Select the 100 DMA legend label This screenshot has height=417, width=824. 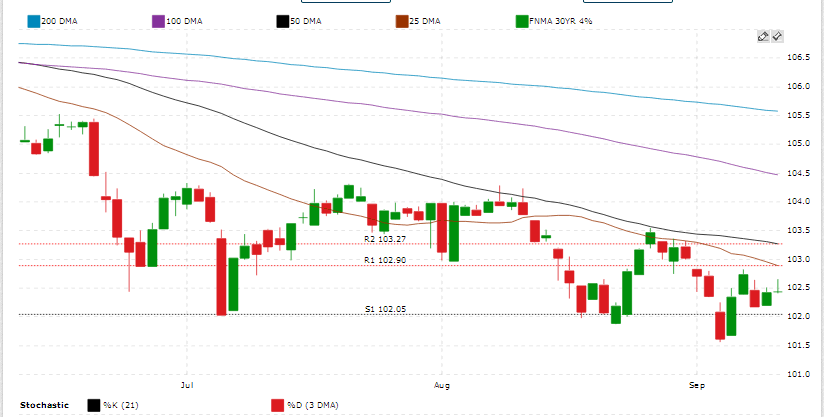[184, 22]
